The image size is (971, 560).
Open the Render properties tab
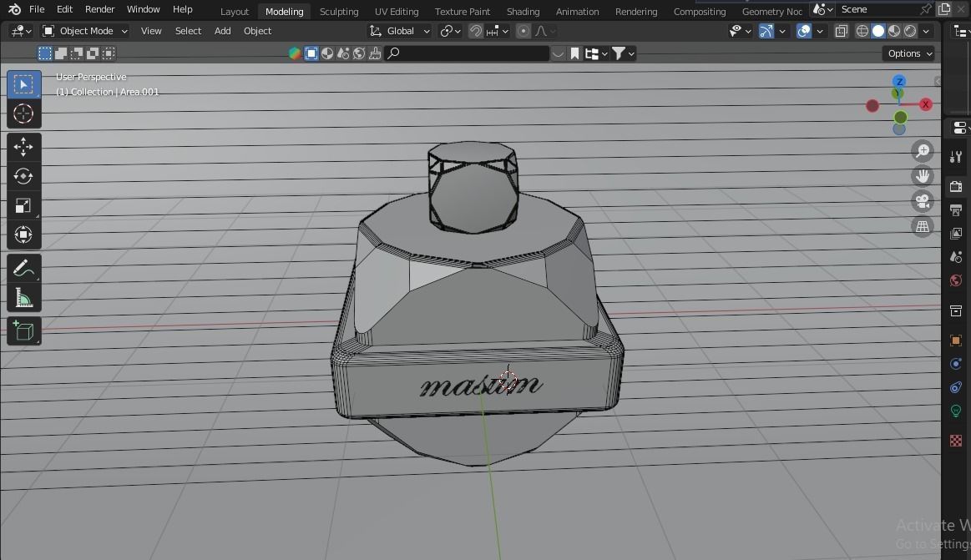point(955,186)
